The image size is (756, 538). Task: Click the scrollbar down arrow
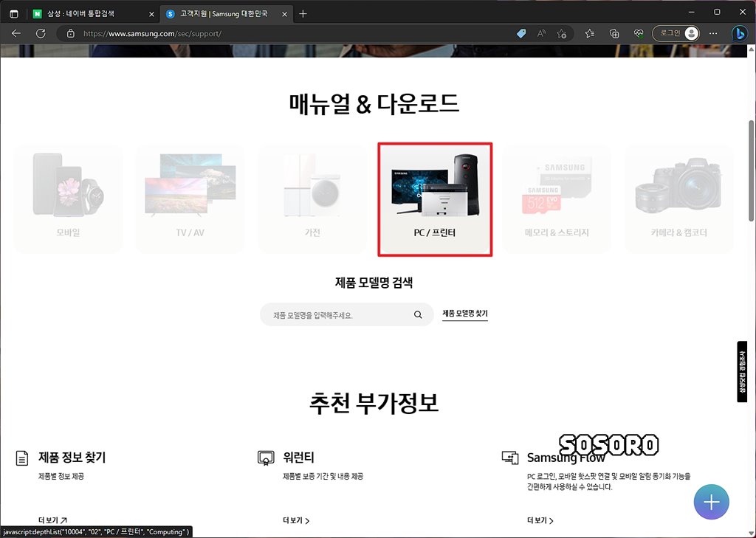point(751,534)
